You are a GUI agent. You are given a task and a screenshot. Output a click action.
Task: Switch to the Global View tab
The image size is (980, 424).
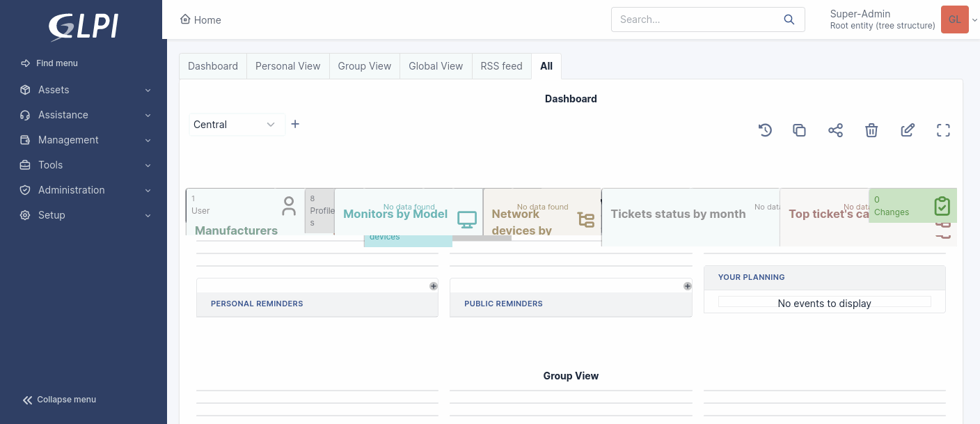pos(436,66)
